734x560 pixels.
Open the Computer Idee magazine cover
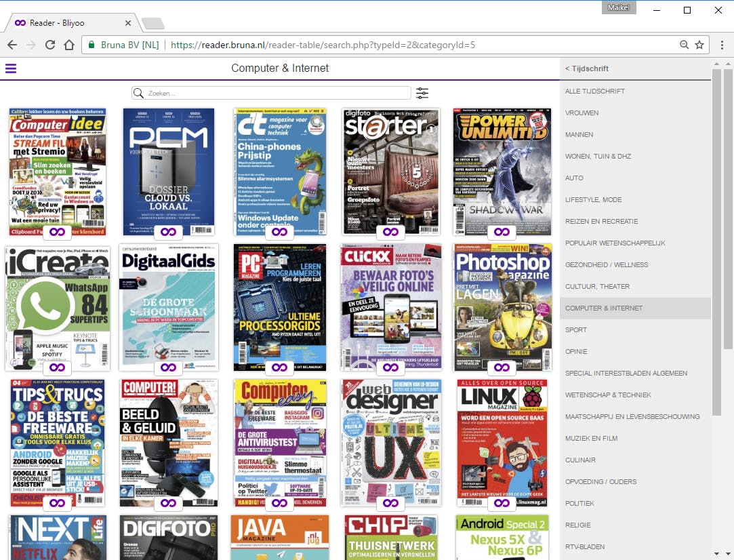[x=58, y=172]
